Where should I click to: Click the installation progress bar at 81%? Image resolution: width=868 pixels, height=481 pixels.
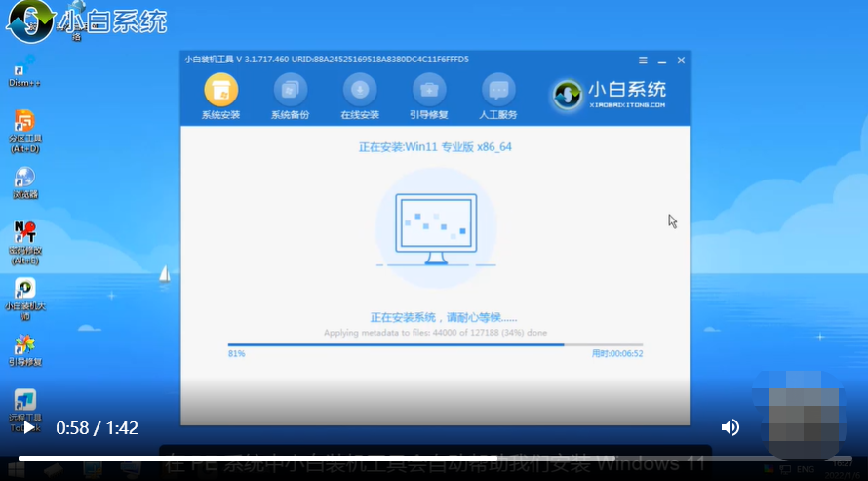435,344
